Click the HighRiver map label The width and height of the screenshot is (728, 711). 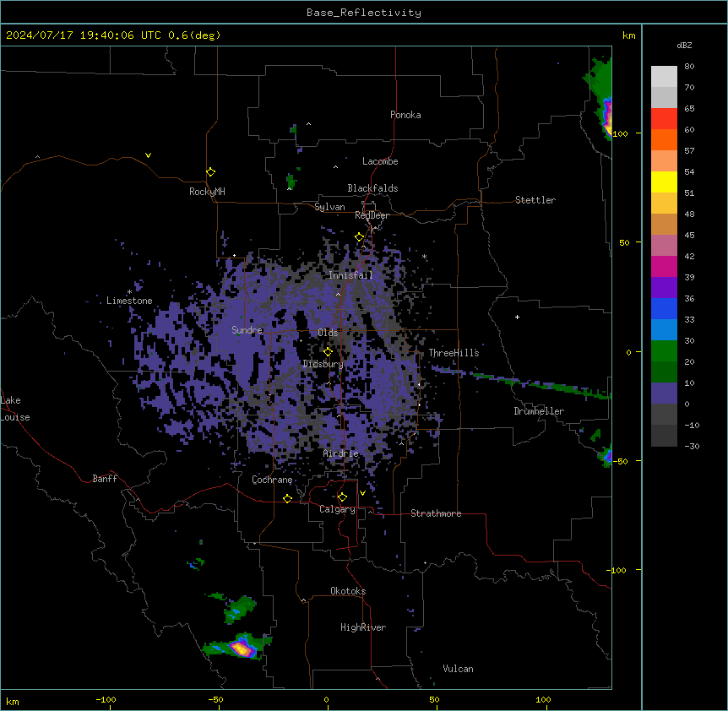pyautogui.click(x=363, y=627)
